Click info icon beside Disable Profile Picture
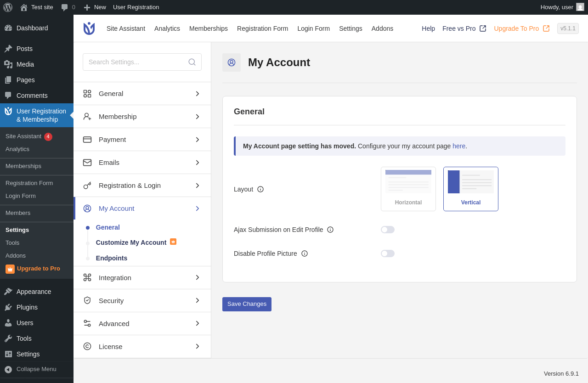 tap(305, 253)
